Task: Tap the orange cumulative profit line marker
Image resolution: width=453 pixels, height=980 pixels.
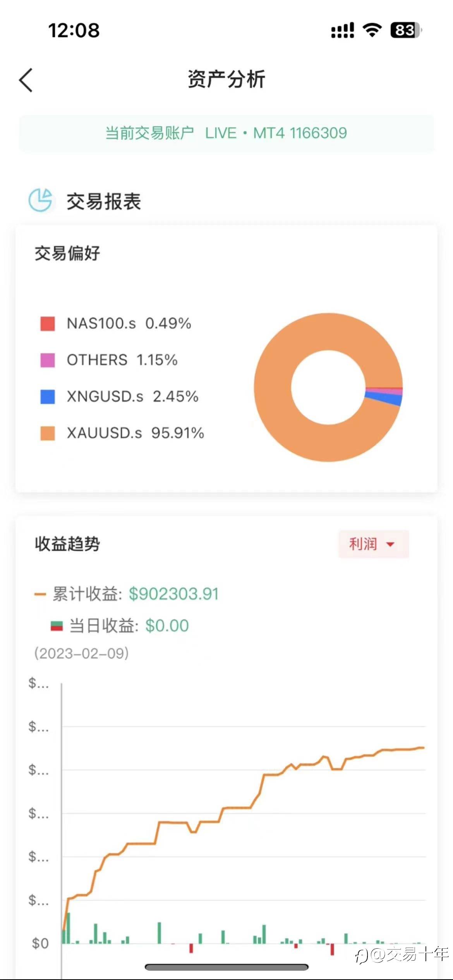Action: click(40, 594)
